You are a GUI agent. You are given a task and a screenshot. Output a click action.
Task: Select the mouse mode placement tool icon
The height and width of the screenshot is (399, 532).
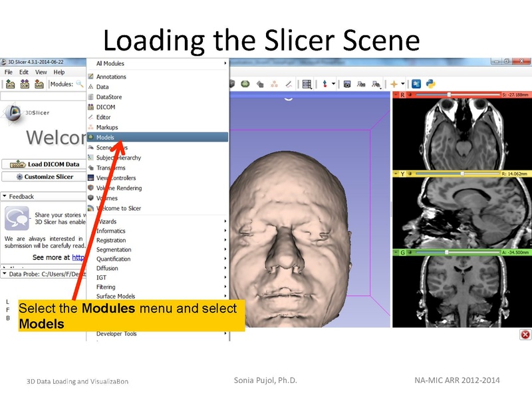pos(325,84)
